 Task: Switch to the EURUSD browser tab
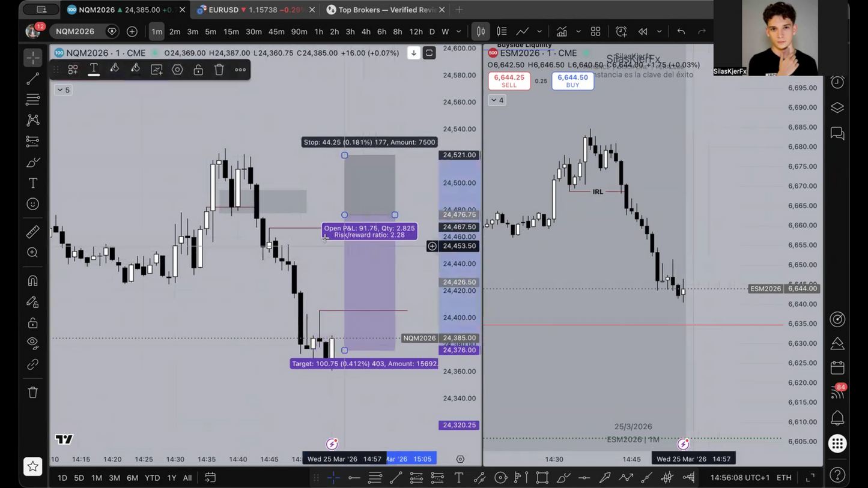click(255, 10)
